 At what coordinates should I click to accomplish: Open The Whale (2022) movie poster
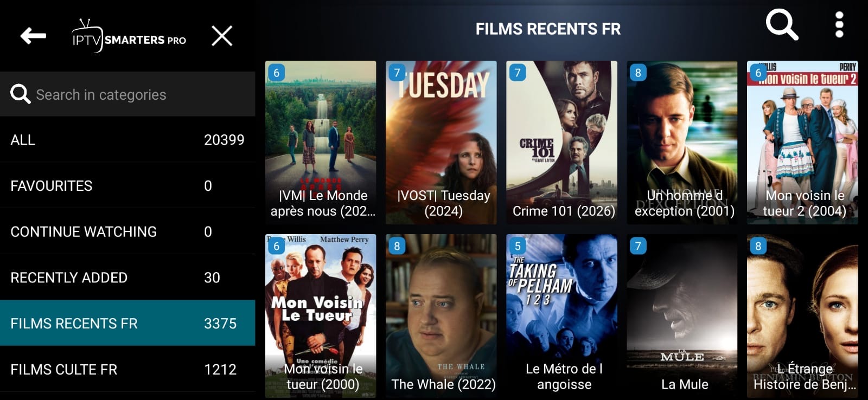coord(441,316)
